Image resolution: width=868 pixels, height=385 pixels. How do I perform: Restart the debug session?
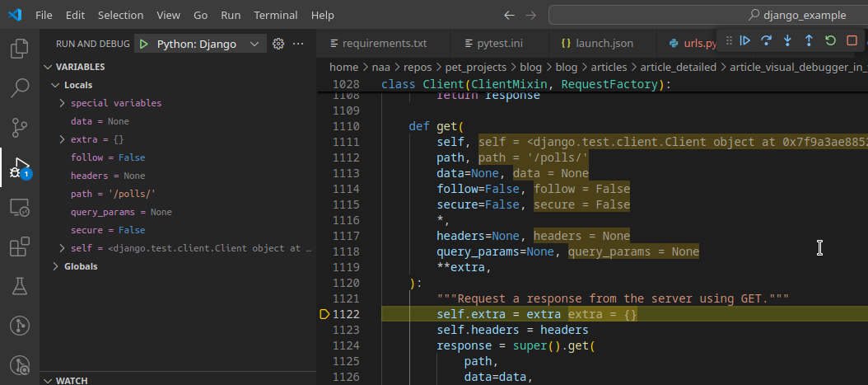click(x=830, y=40)
